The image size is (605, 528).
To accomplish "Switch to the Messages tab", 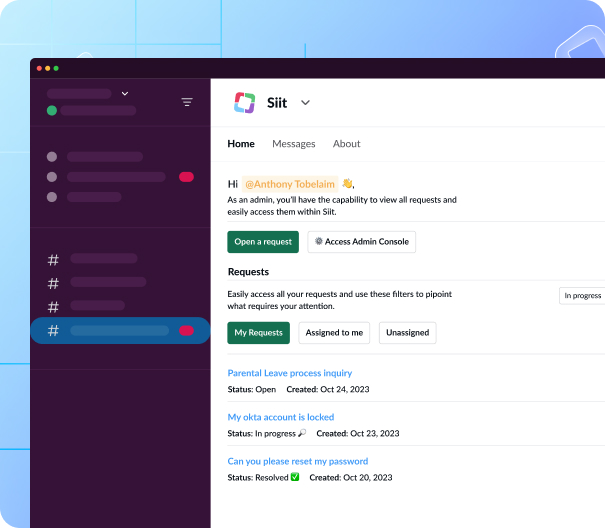I will (x=294, y=144).
